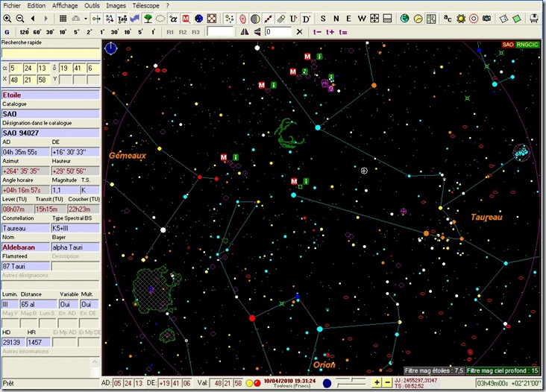Adjust the upper slider in status bar
Viewport: 546px width, 392px height.
[x=351, y=380]
